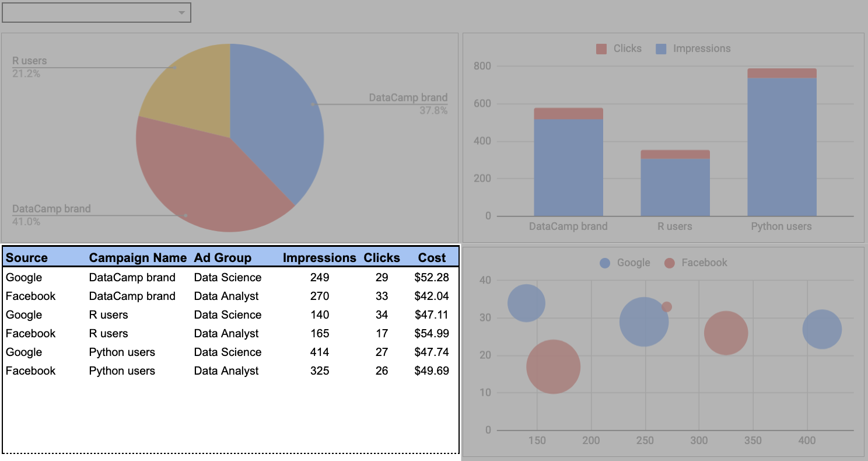Select the clicks cell with value 29
This screenshot has width=868, height=461.
click(382, 277)
